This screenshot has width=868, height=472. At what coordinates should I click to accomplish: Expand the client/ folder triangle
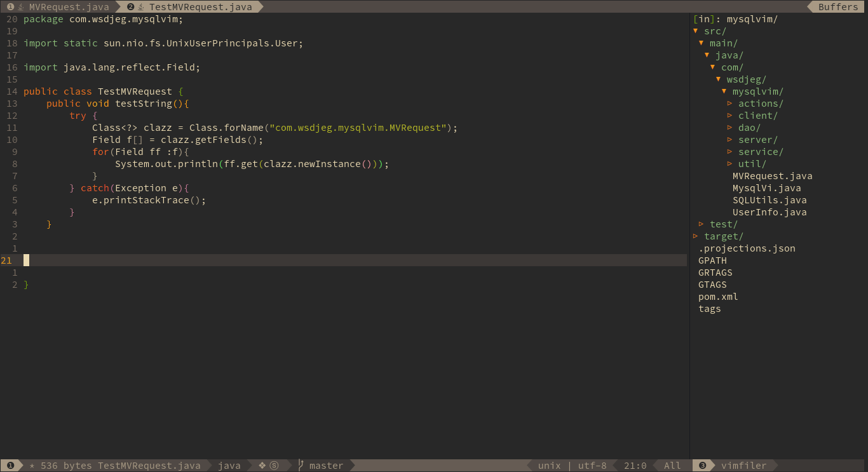[x=730, y=116]
